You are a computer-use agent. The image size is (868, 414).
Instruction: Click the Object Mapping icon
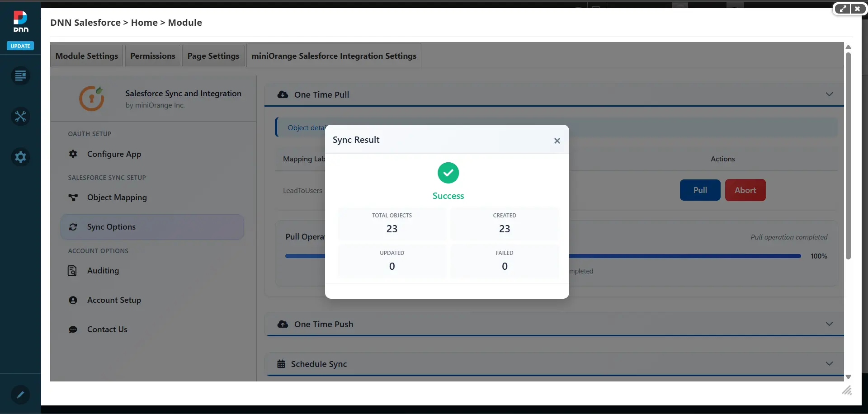coord(73,197)
